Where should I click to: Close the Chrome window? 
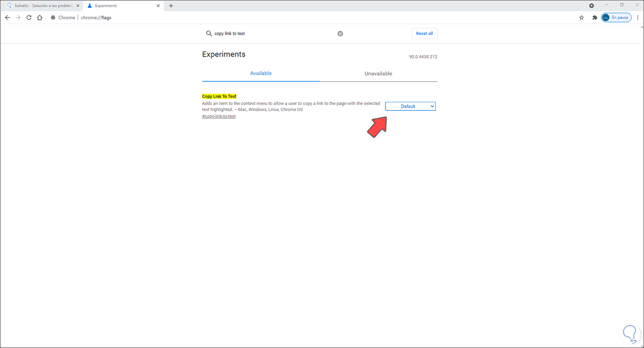637,5
